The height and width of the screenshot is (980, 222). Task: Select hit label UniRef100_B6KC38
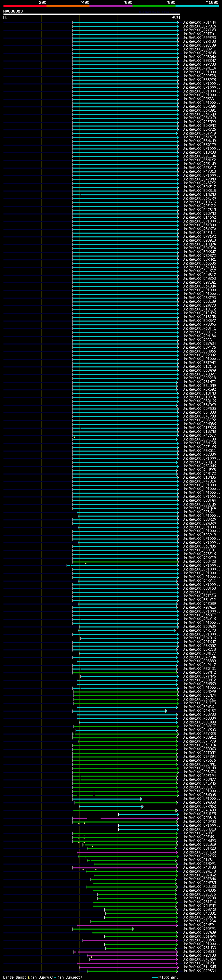point(199,439)
